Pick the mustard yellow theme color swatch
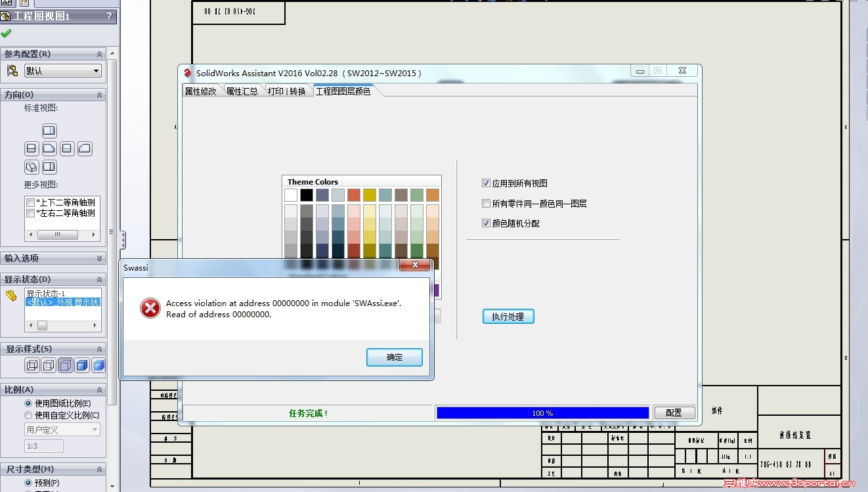This screenshot has width=868, height=492. (370, 195)
